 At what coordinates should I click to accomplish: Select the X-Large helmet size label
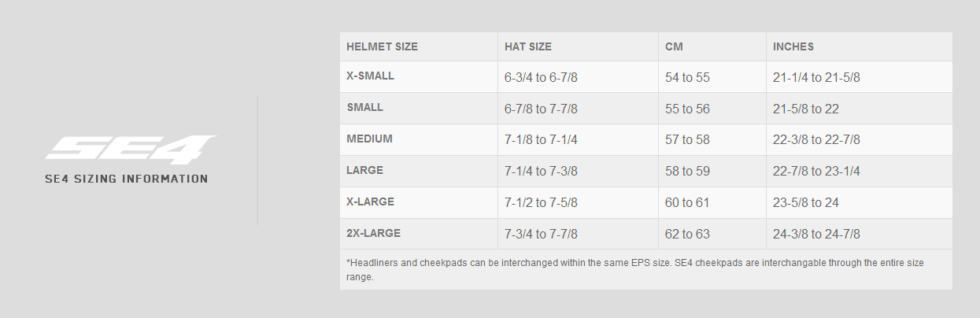click(x=370, y=202)
